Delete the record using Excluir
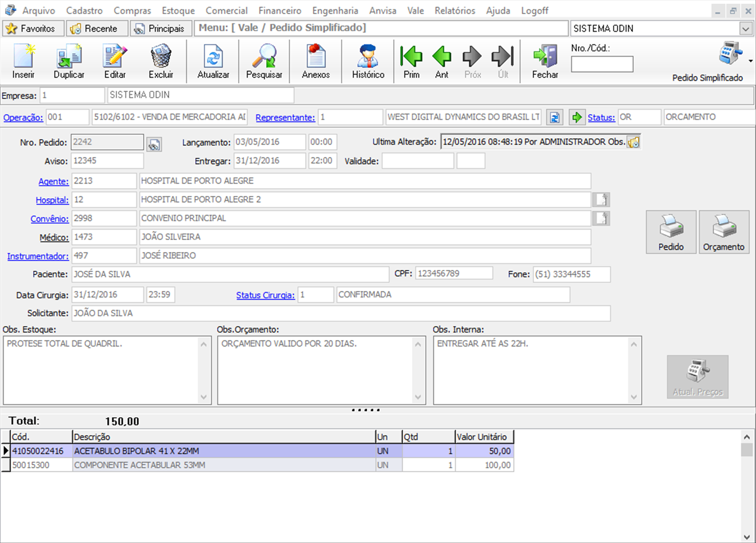The width and height of the screenshot is (756, 543). pos(160,61)
